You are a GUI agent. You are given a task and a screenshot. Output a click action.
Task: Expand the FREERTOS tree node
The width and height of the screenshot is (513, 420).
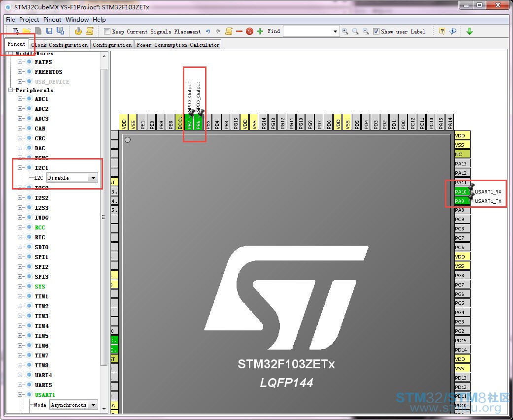click(x=20, y=71)
